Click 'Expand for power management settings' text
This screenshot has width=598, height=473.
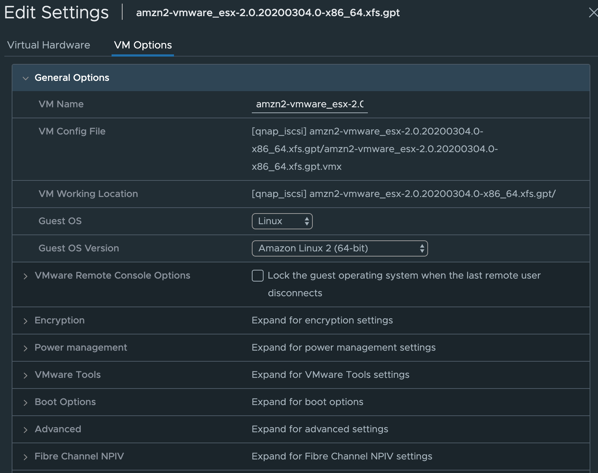click(x=343, y=348)
